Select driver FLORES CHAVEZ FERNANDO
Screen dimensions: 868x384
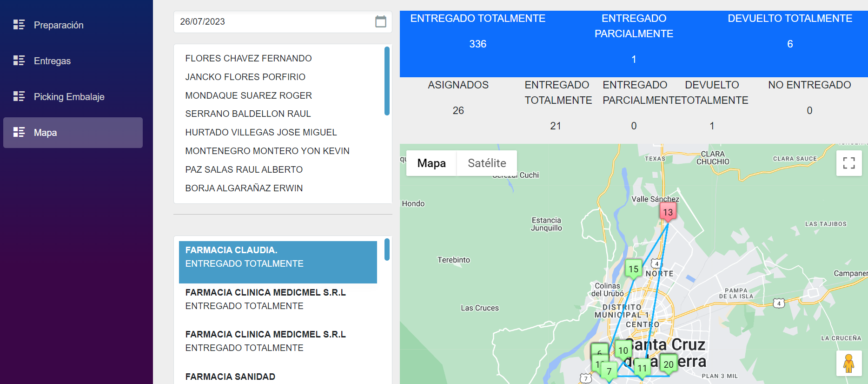coord(248,58)
